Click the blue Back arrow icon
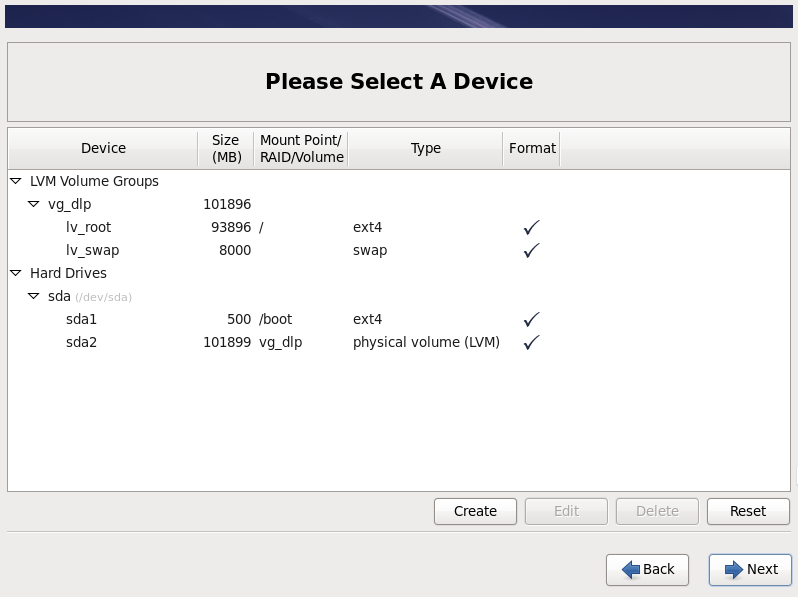798x597 pixels. coord(631,570)
